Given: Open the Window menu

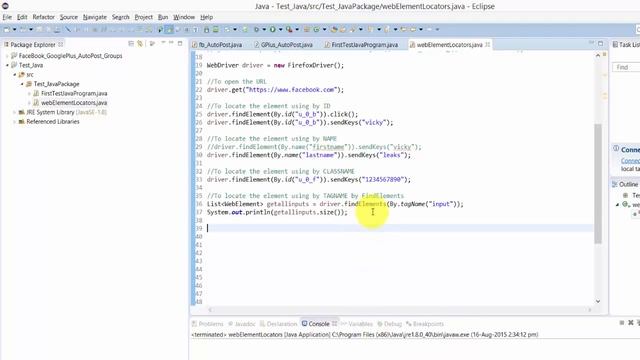Looking at the screenshot, I should [184, 17].
